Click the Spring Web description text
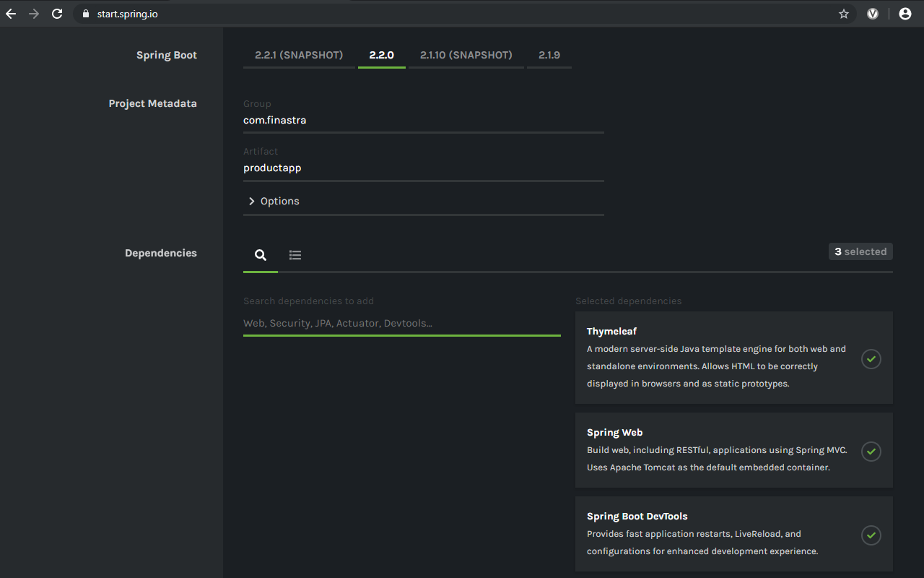This screenshot has width=924, height=578. click(717, 459)
